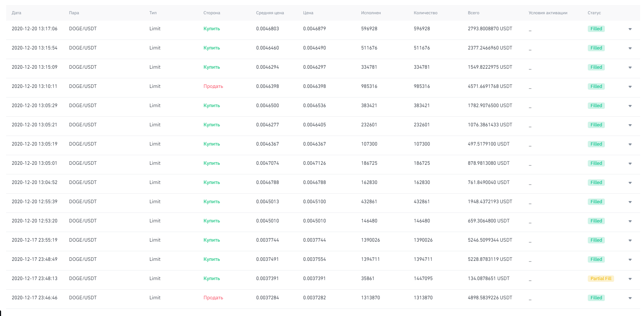Viewport: 644px width, 316px height.
Task: Expand order details for 23:48:49 row
Action: (630, 260)
